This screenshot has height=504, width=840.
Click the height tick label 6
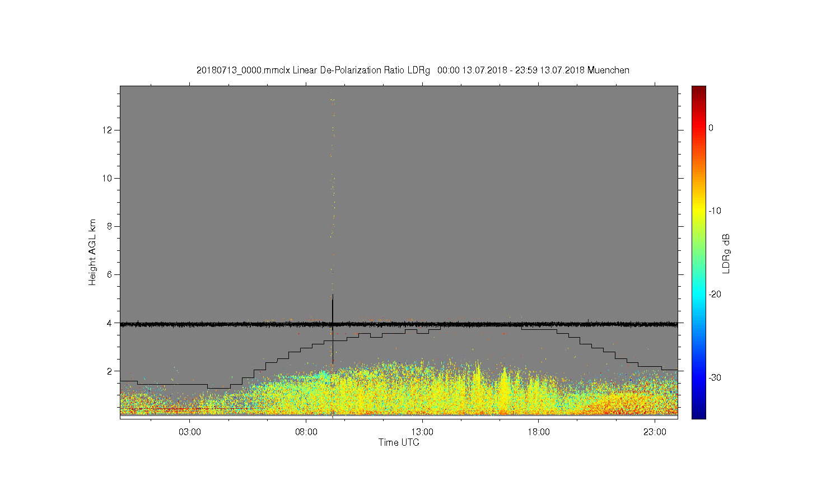[x=110, y=275]
